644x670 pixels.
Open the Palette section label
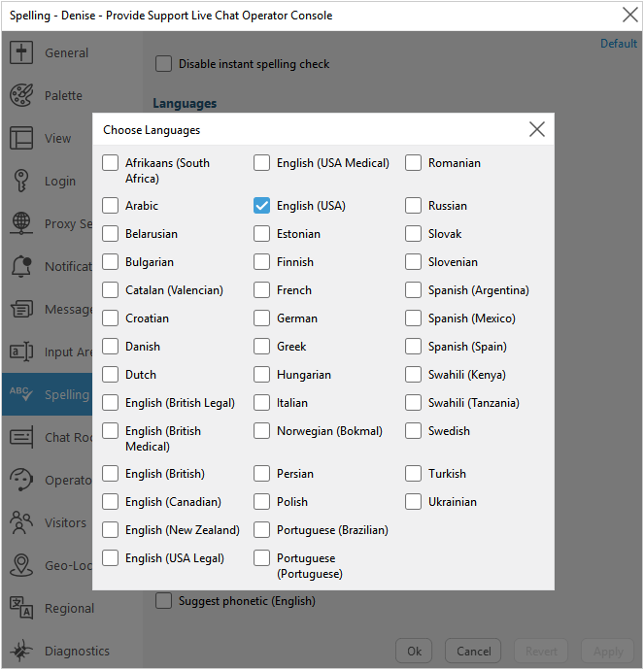click(x=63, y=95)
